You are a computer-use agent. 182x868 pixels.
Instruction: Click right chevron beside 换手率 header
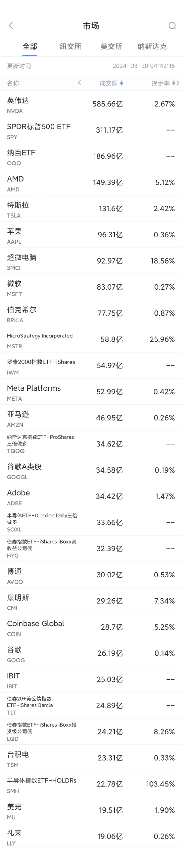tap(178, 83)
